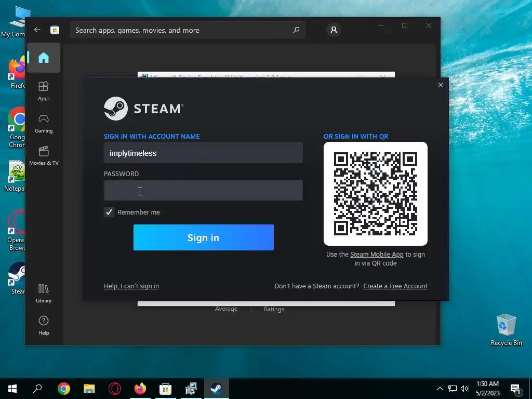Click the password input field
The image size is (532, 399).
203,190
